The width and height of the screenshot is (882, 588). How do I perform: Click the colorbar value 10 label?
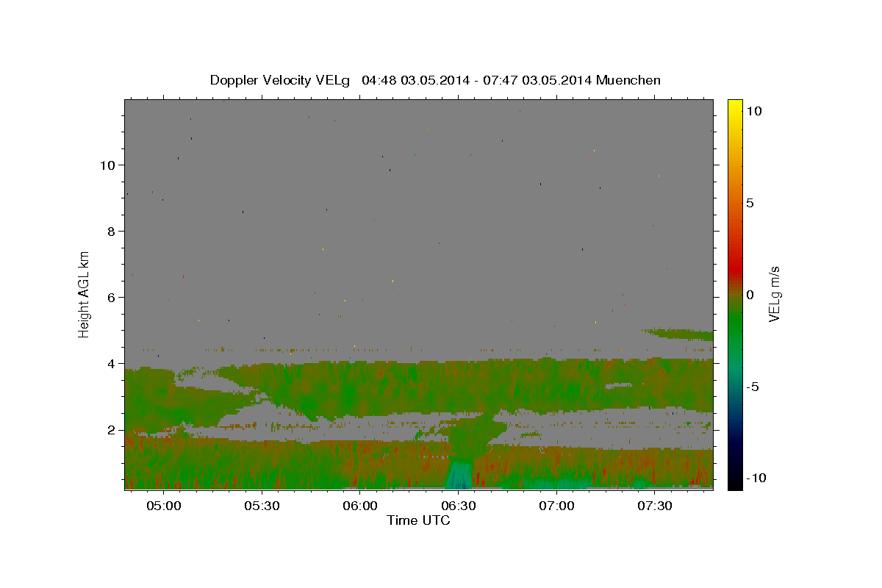753,111
